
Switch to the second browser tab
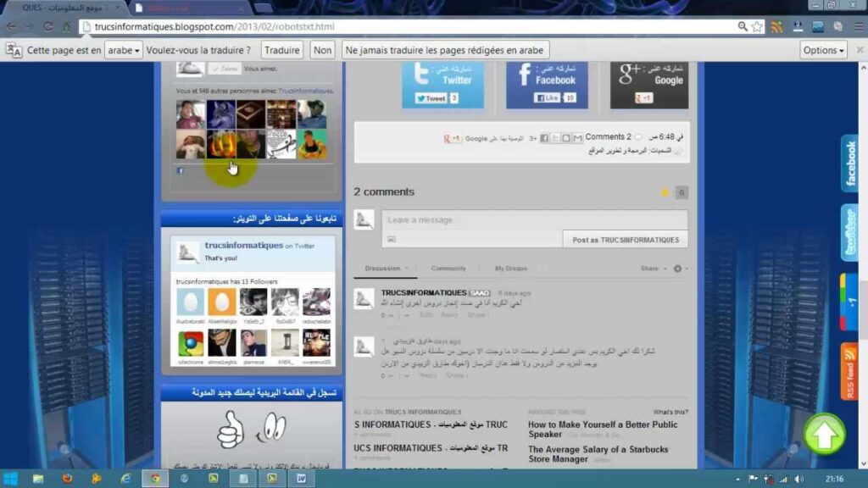188,8
